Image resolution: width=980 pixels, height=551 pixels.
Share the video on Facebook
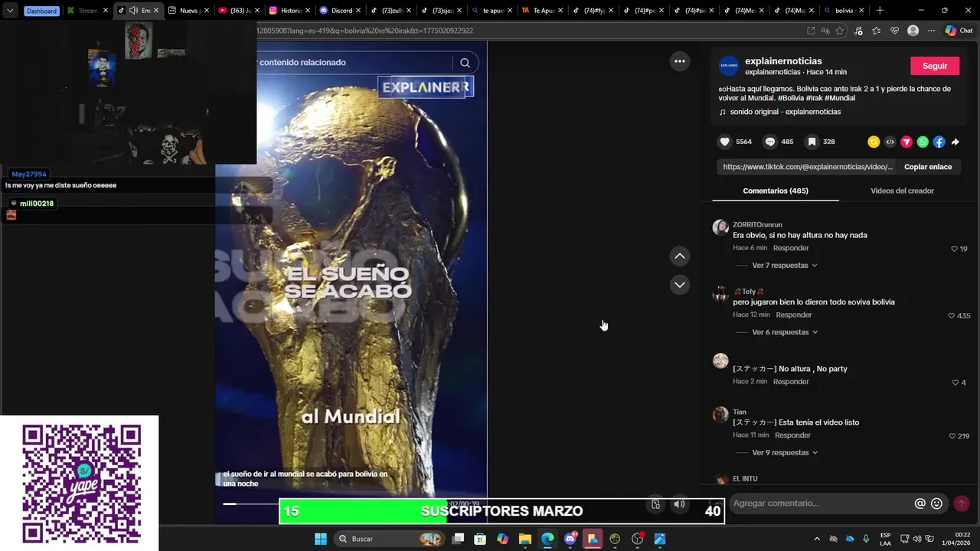point(939,142)
